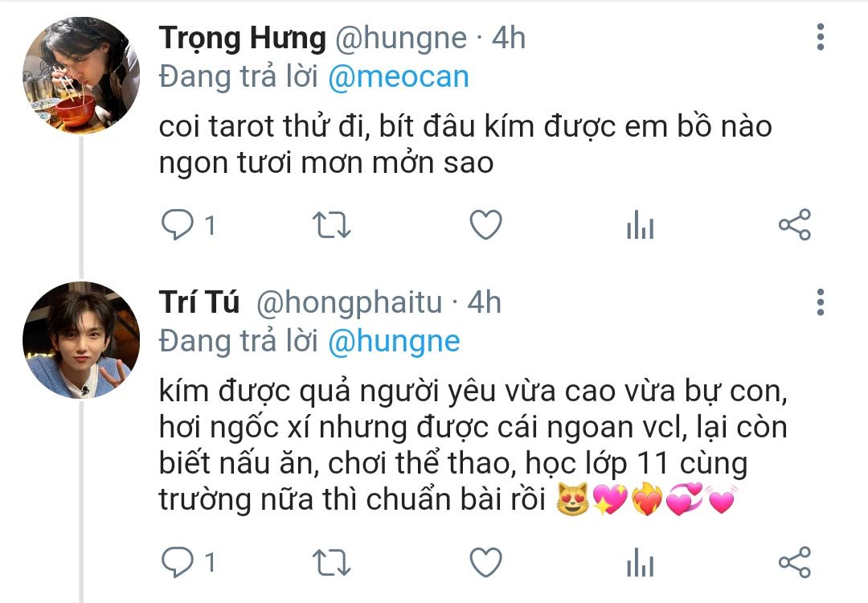The image size is (868, 603).
Task: View analytics for Trọng Hưng's tweet
Action: pos(640,225)
